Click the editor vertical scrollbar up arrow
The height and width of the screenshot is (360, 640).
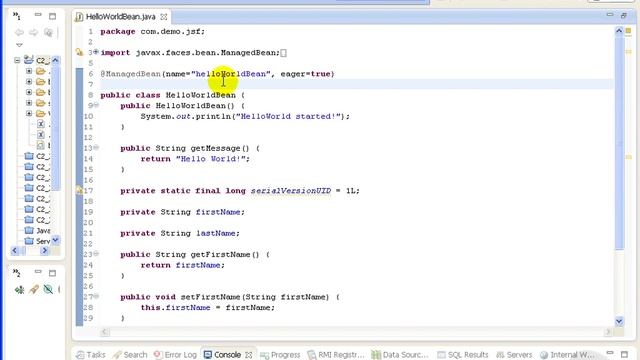tap(619, 31)
